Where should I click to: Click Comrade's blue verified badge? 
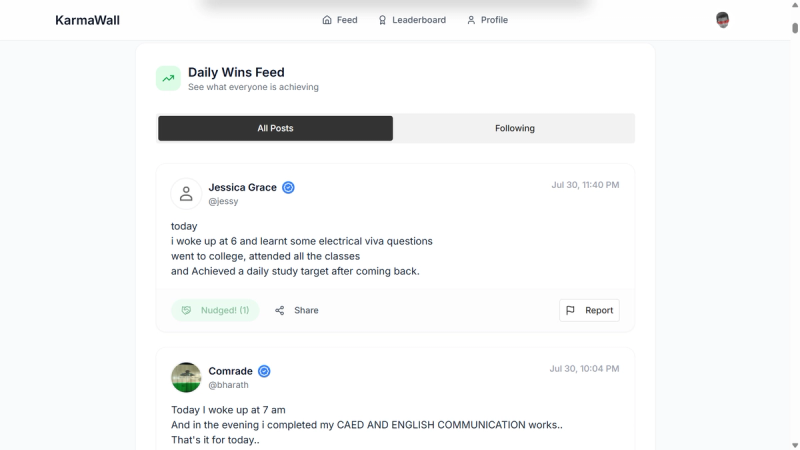pyautogui.click(x=264, y=371)
